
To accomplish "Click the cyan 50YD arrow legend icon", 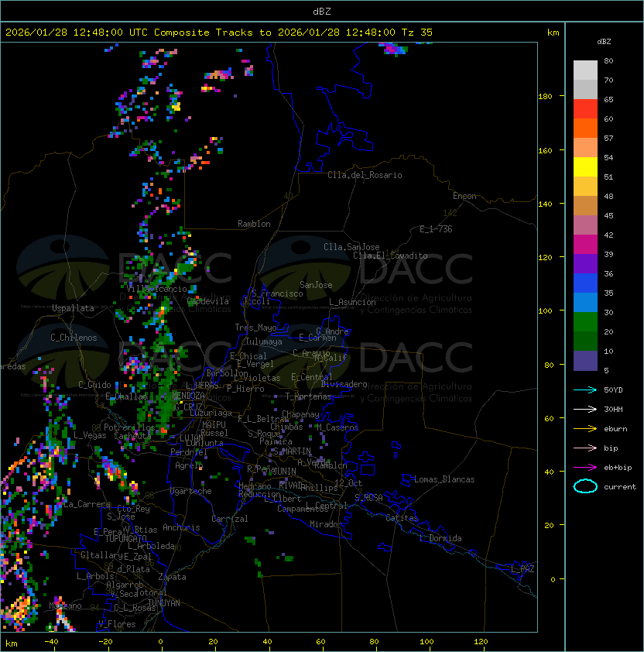I will tap(585, 390).
